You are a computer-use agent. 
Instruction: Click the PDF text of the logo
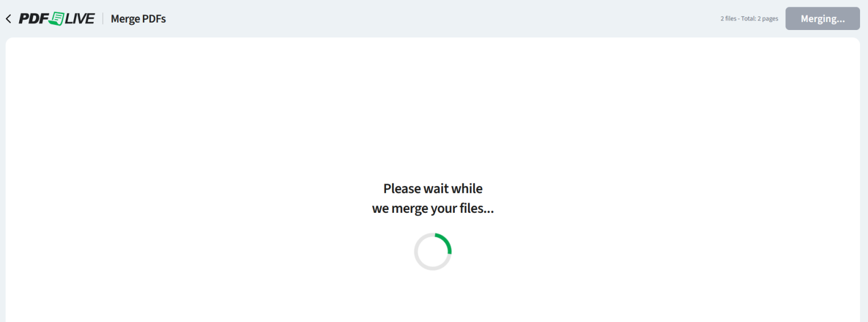[33, 19]
